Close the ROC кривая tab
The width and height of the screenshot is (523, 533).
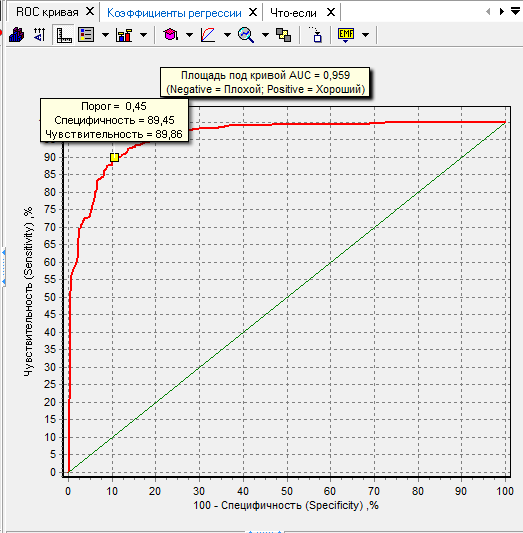point(90,12)
